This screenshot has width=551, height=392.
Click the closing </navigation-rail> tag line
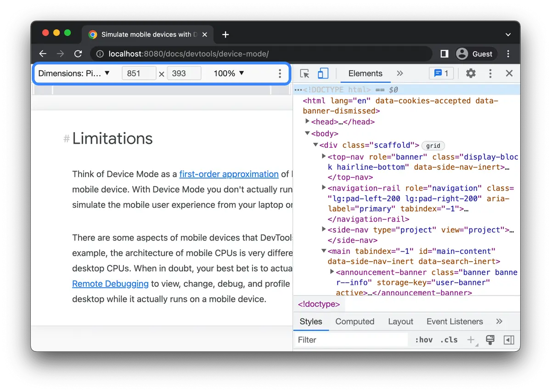[368, 219]
